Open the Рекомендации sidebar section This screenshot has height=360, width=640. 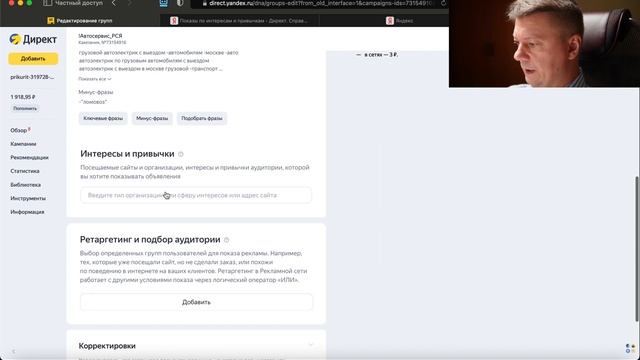[x=29, y=158]
